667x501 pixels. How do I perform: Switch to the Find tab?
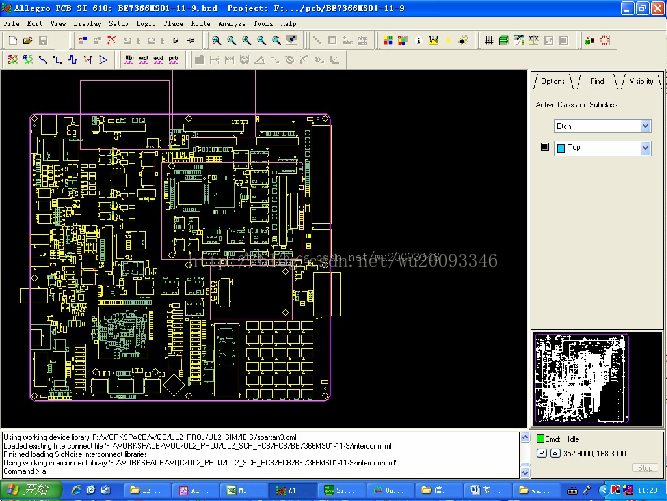[x=596, y=80]
